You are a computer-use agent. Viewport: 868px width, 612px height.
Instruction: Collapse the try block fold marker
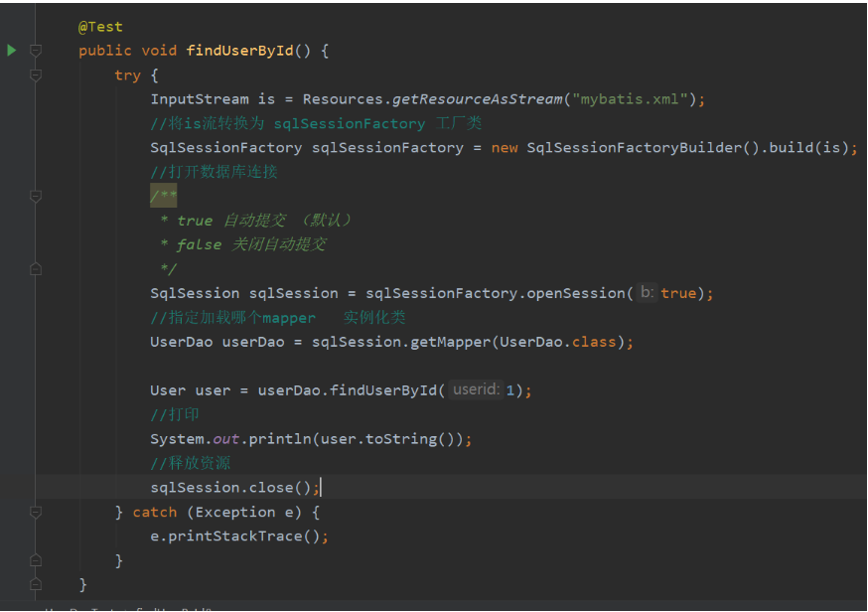tap(36, 75)
